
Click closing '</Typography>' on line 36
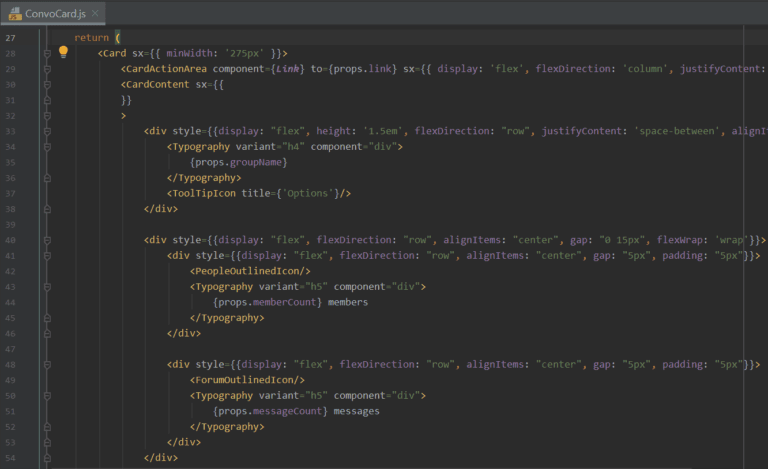[x=204, y=178]
